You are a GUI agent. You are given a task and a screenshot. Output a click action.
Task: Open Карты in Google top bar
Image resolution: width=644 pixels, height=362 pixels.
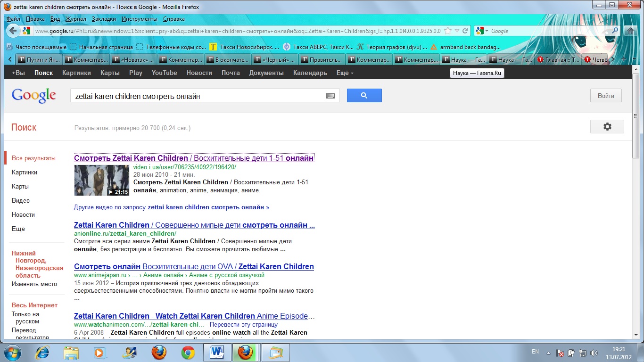[x=110, y=73]
